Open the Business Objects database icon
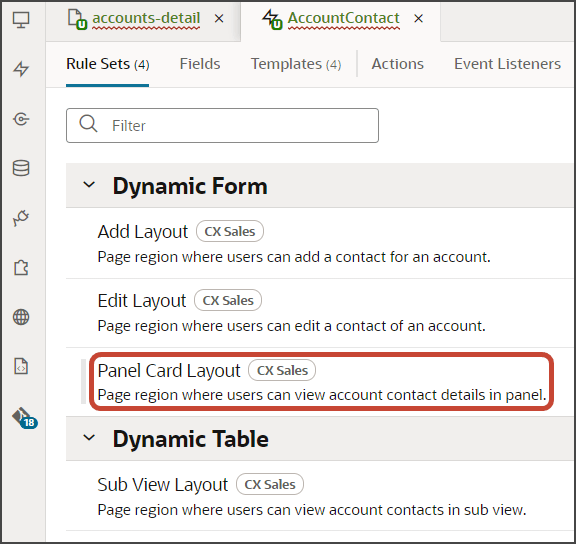The image size is (576, 544). coord(21,168)
